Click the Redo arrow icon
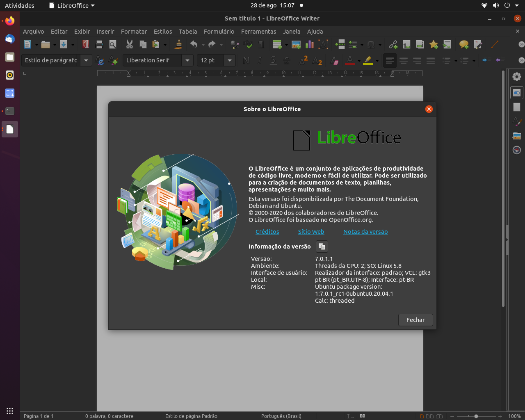The width and height of the screenshot is (525, 420). (212, 44)
